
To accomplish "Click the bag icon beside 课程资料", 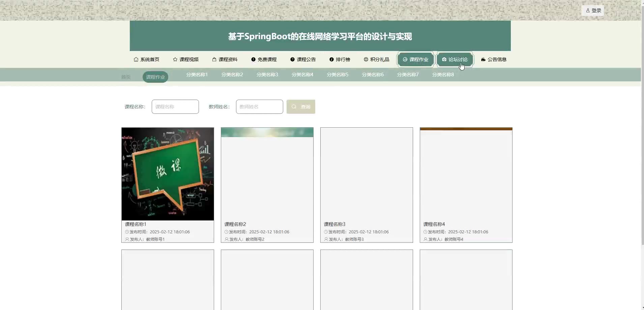I will 214,59.
